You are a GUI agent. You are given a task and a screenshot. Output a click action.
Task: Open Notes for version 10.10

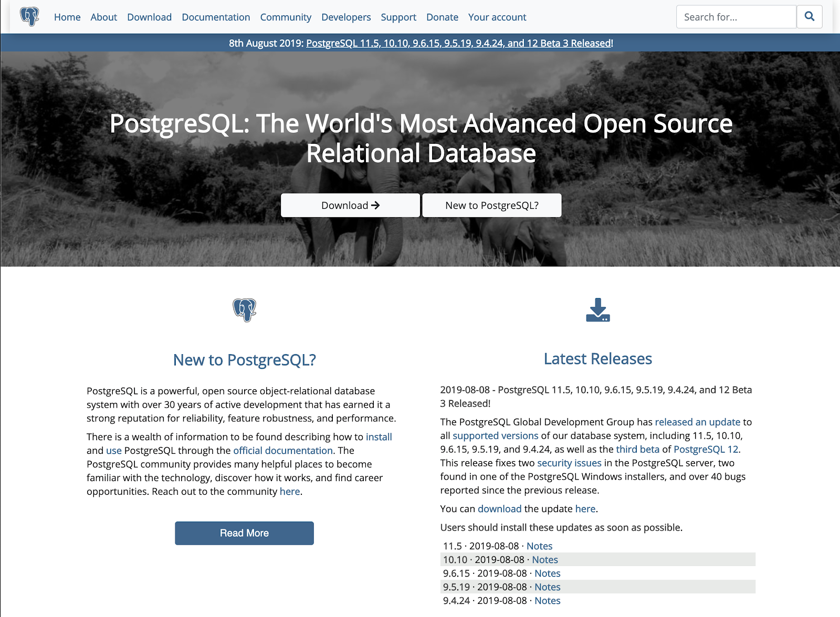[545, 560]
